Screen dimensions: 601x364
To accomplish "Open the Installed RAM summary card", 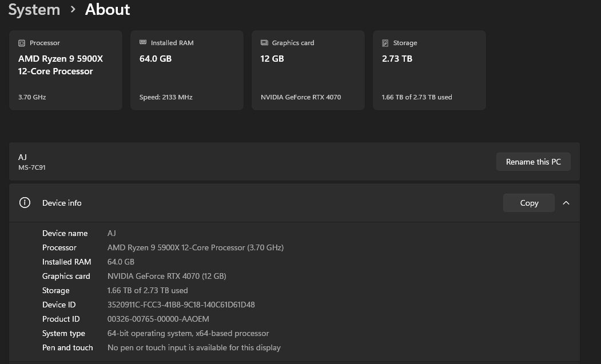I will [186, 70].
